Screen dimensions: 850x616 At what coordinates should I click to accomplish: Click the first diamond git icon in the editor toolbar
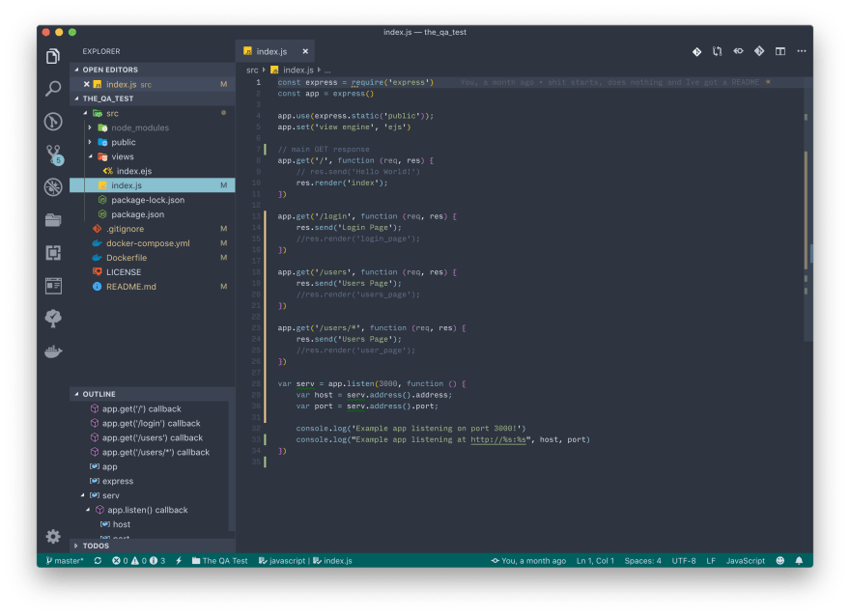pyautogui.click(x=696, y=51)
